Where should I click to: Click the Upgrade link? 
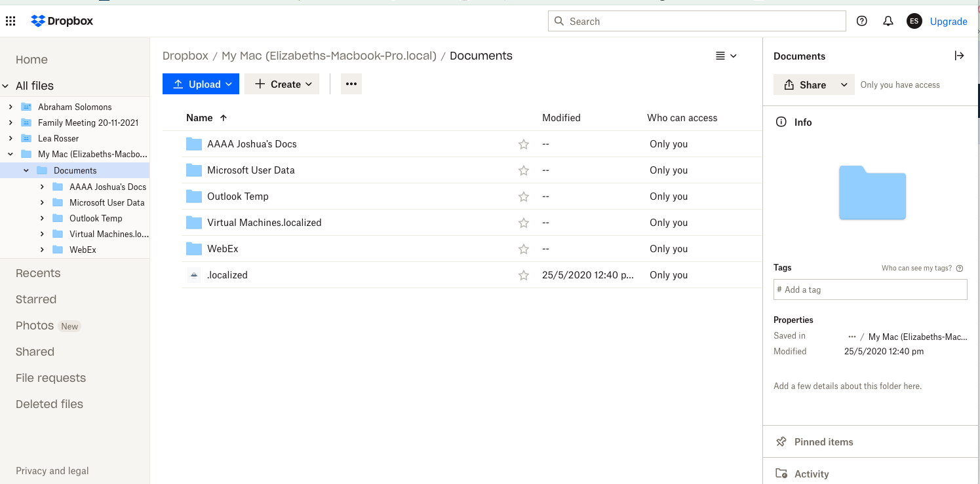pyautogui.click(x=949, y=22)
